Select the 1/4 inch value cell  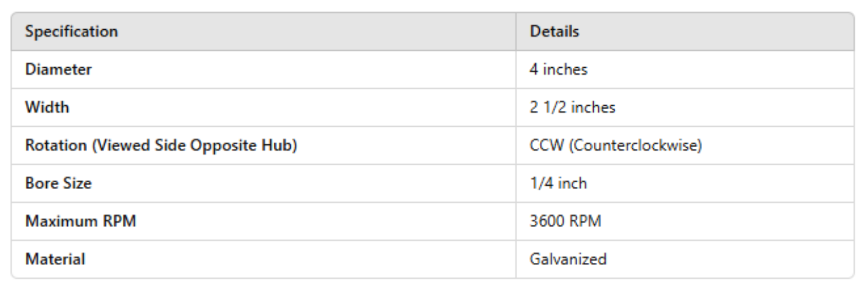pyautogui.click(x=558, y=183)
